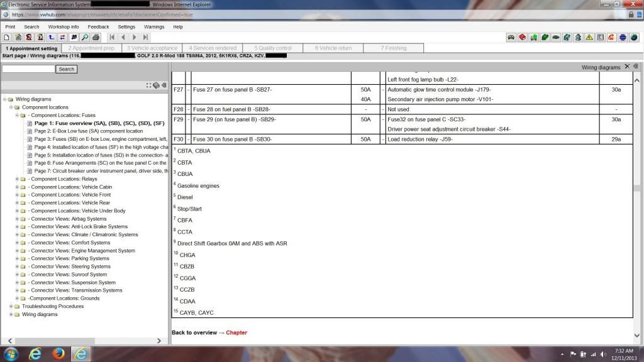Switch to the 5 Quality control tab
Viewport: 644px width, 362px height.
273,48
